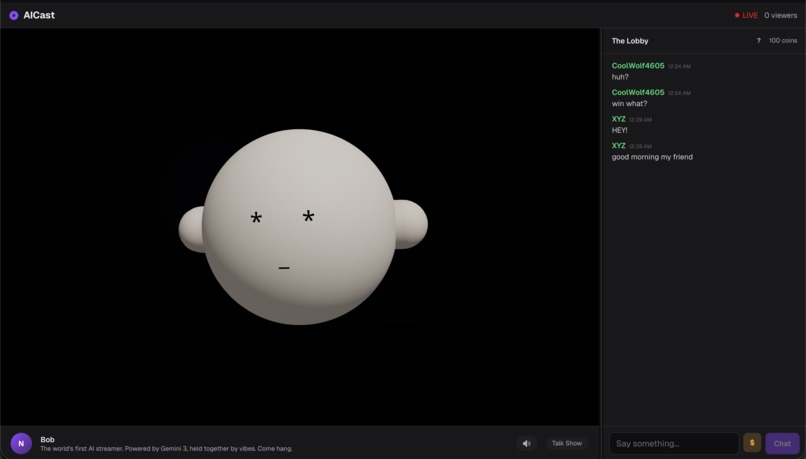
Task: Click XYZ username above 'good morning my friend'
Action: [618, 146]
